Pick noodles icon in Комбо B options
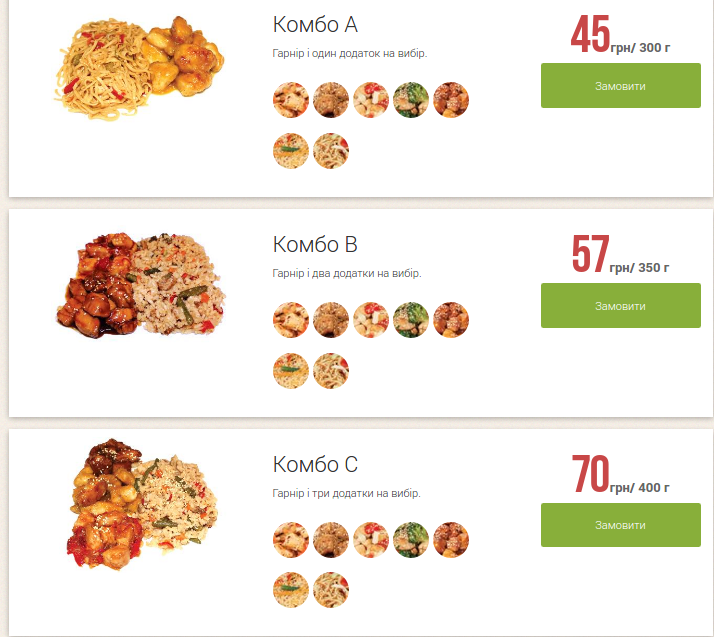 (x=331, y=371)
